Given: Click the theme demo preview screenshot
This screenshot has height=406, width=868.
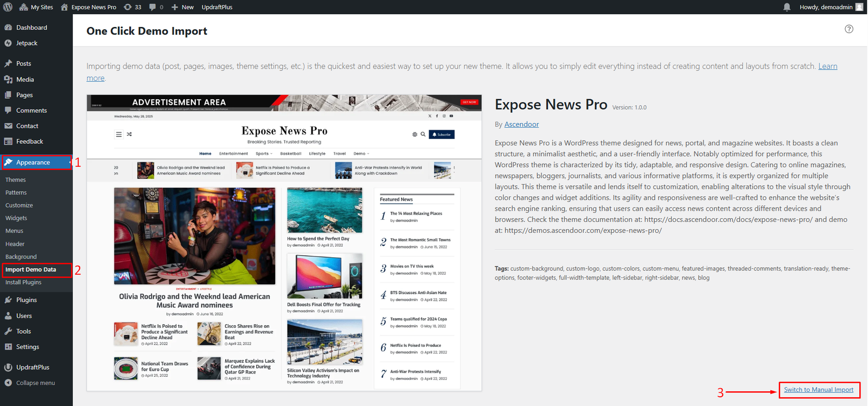Looking at the screenshot, I should point(284,243).
